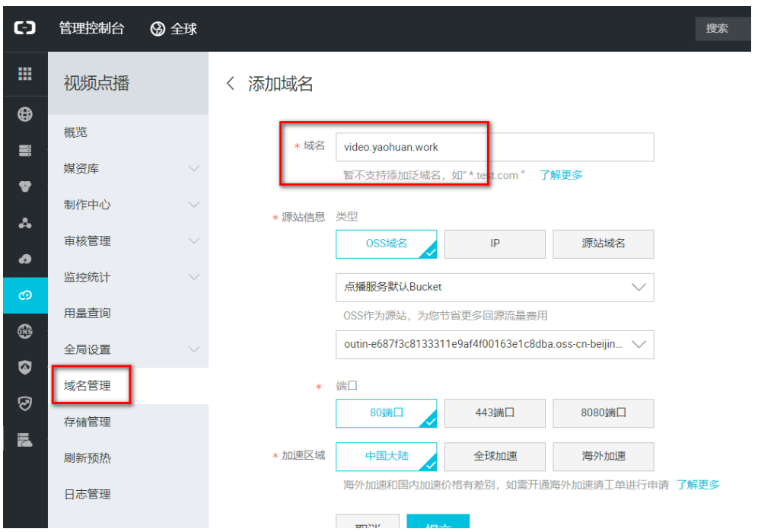Select the highlighted video-on-demand cloud icon
This screenshot has width=758, height=532.
pos(25,295)
